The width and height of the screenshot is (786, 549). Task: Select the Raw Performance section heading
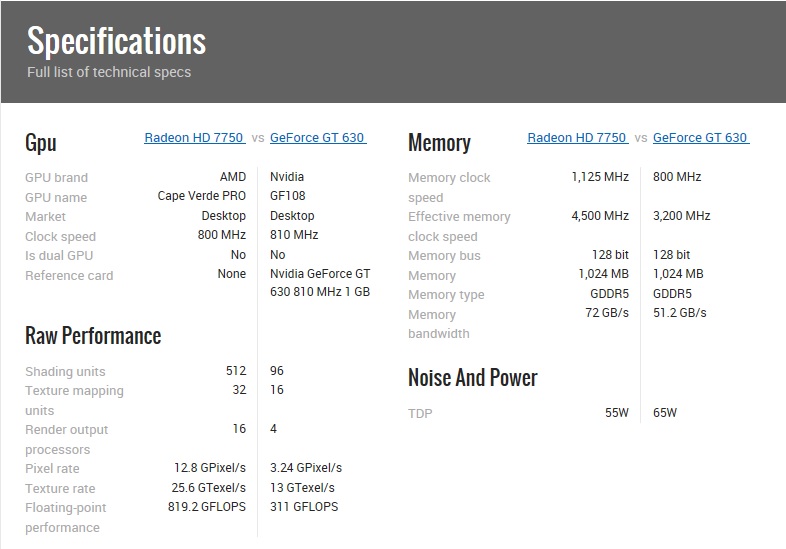click(x=93, y=336)
